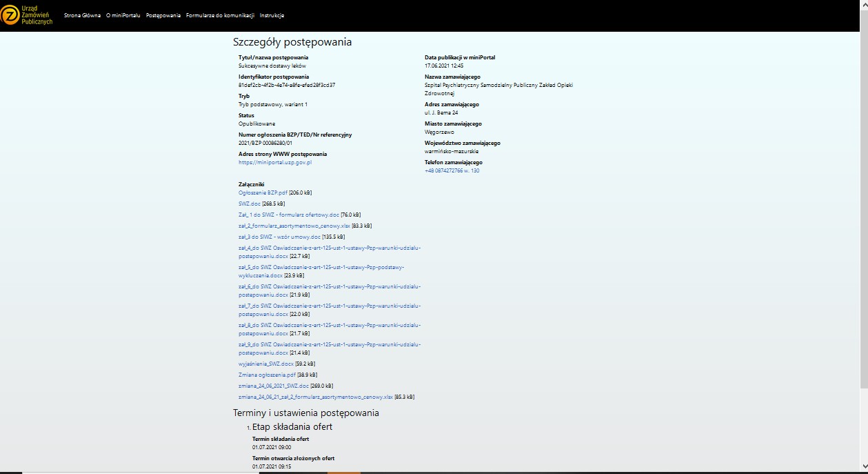Download the wyjaśnienia_SWZ.docx file
The height and width of the screenshot is (474, 868).
pos(265,364)
